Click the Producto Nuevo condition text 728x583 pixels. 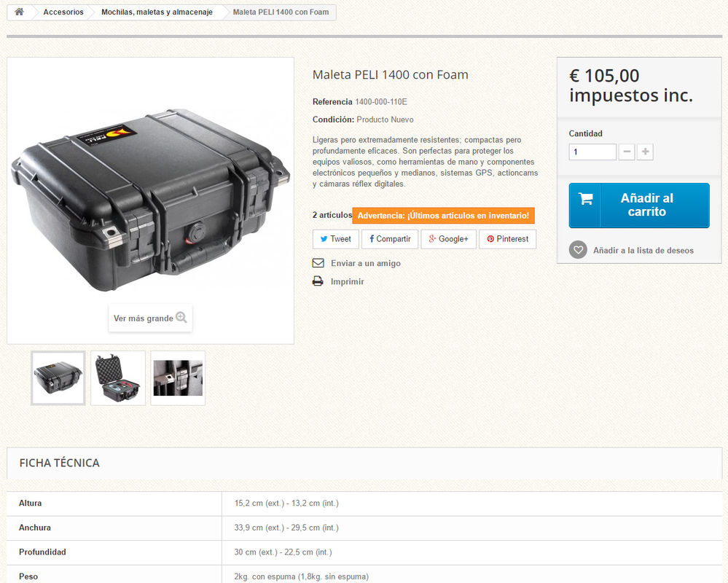[385, 120]
